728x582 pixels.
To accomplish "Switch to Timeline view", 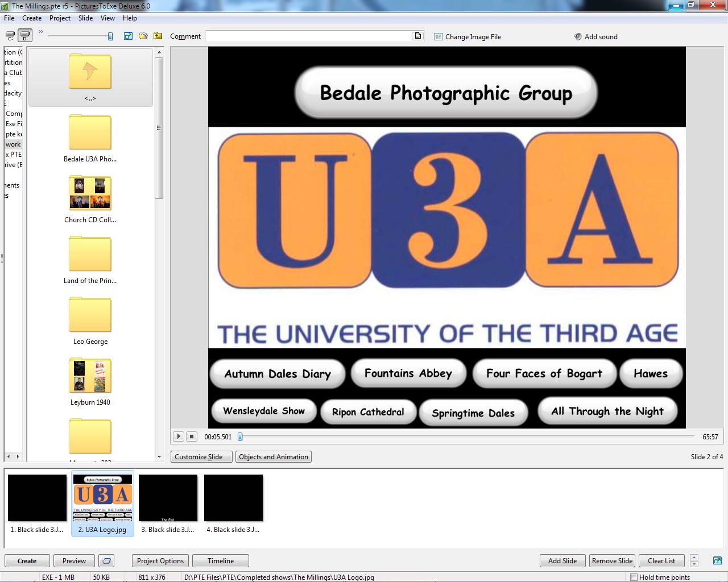I will [x=221, y=561].
